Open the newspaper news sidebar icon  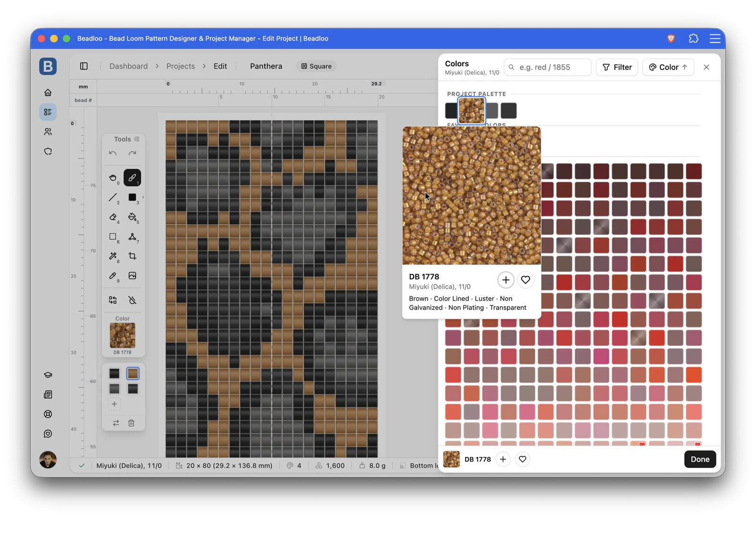pyautogui.click(x=48, y=395)
